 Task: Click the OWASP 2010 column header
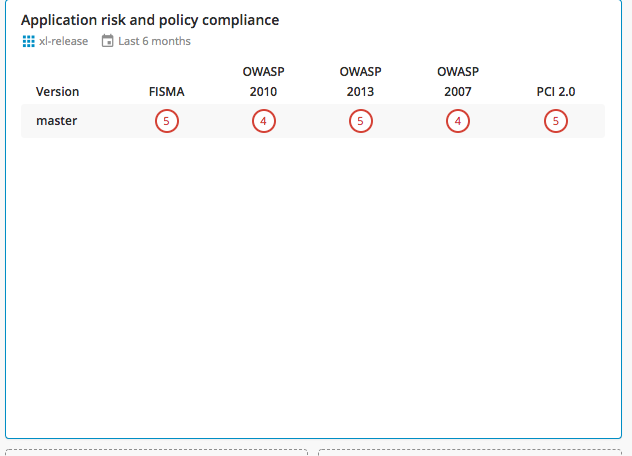pyautogui.click(x=264, y=81)
